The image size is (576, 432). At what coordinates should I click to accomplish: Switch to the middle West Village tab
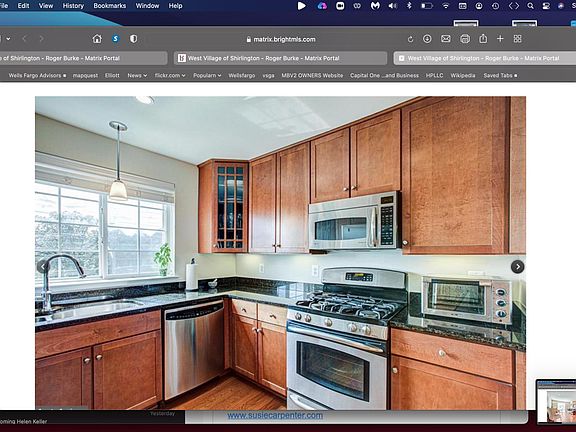coord(280,58)
